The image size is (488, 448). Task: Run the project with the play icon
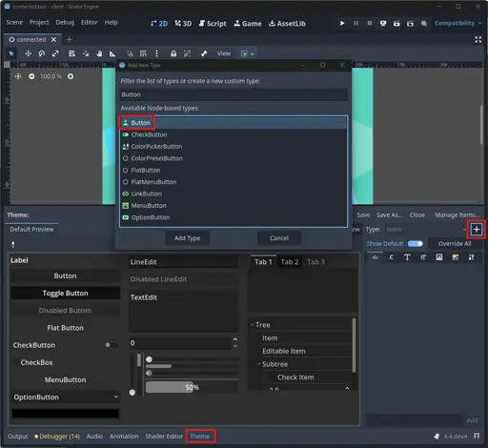[342, 23]
